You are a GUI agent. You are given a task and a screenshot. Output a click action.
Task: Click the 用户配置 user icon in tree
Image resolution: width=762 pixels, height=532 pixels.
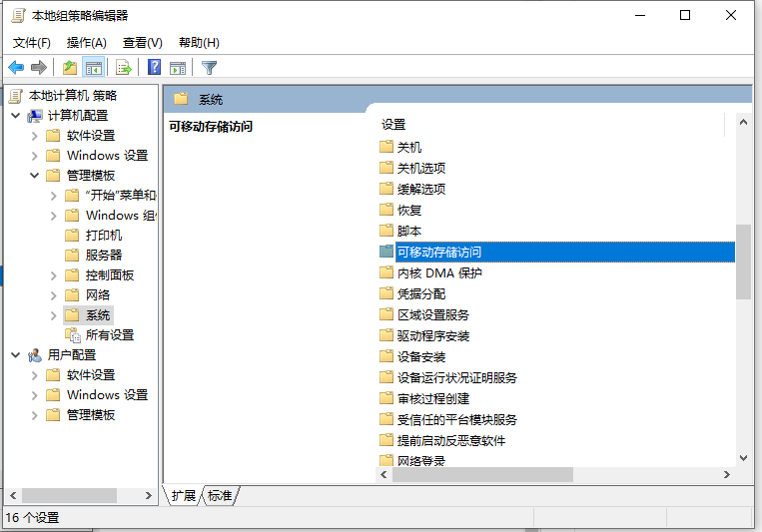click(35, 355)
